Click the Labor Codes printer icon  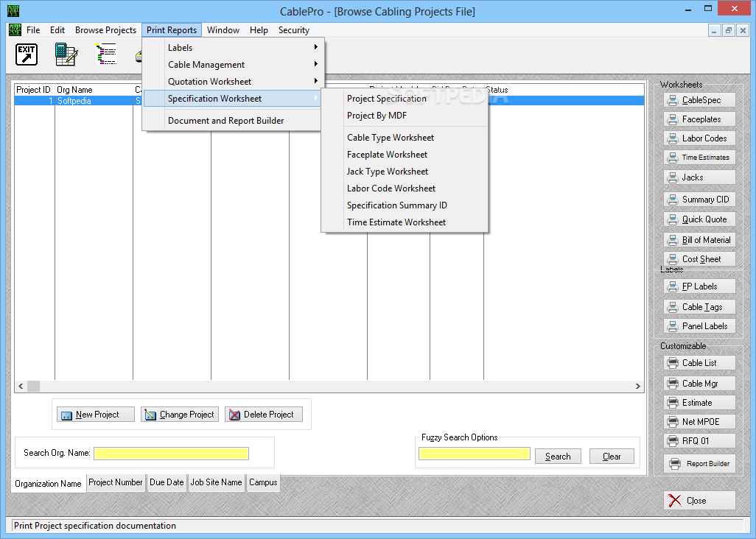click(673, 138)
